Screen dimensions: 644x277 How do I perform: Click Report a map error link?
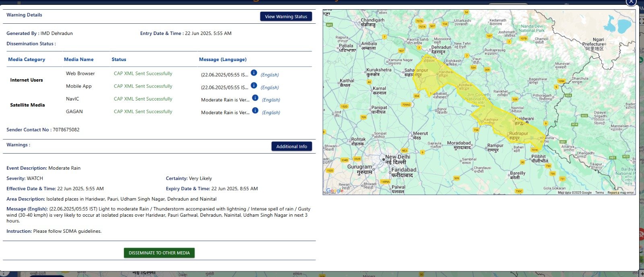620,193
